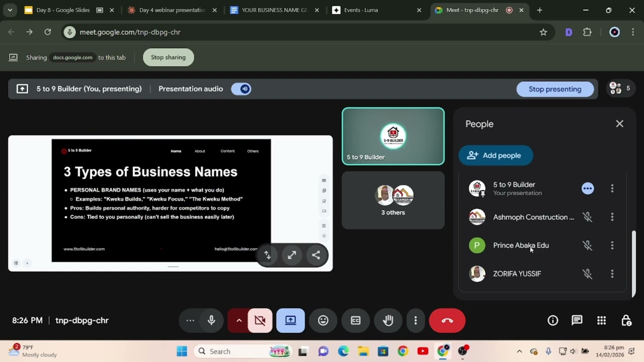644x362 pixels.
Task: Select the Meet - tnp-dbpg-chr tab
Action: point(479,10)
